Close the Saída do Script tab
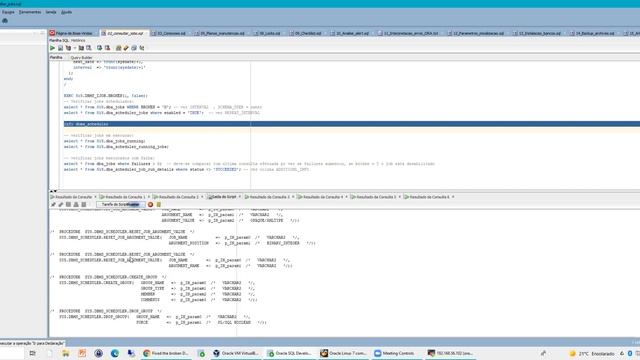 coord(240,197)
